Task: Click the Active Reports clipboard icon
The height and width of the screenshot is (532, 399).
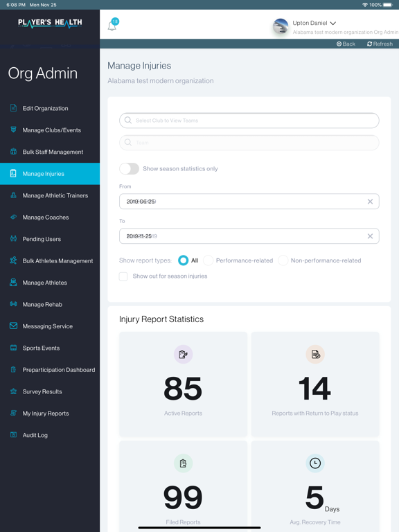Action: (x=183, y=354)
